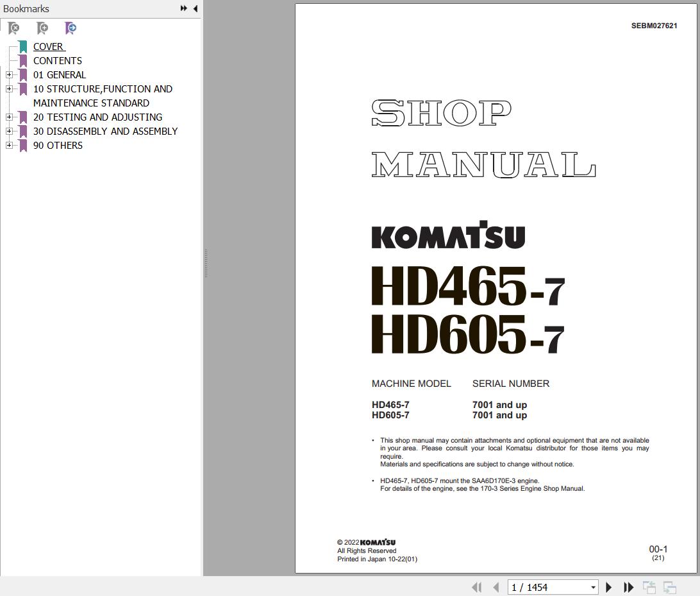Click the 170-3 Series Engine Shop Manual line
The height and width of the screenshot is (596, 700).
(482, 489)
